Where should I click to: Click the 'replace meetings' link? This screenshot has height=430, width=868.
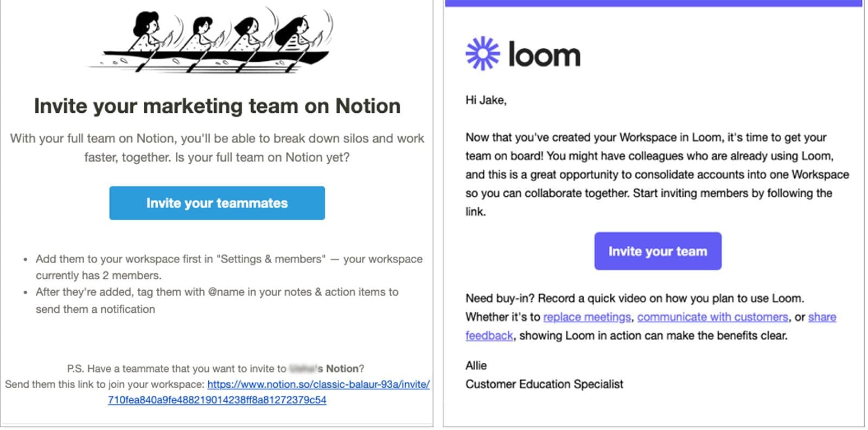point(587,317)
